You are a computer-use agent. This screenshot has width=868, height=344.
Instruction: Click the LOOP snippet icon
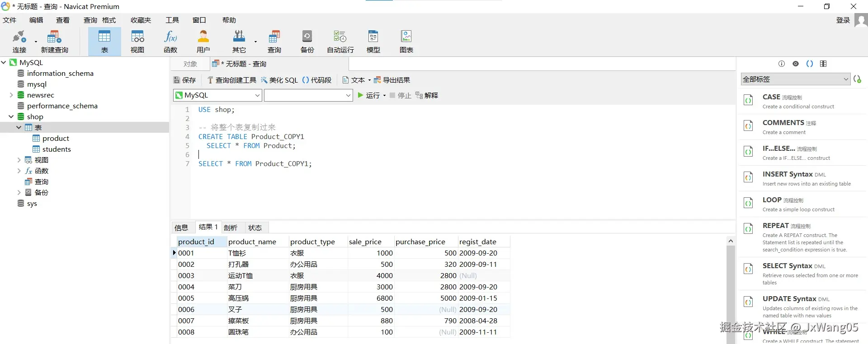(748, 203)
